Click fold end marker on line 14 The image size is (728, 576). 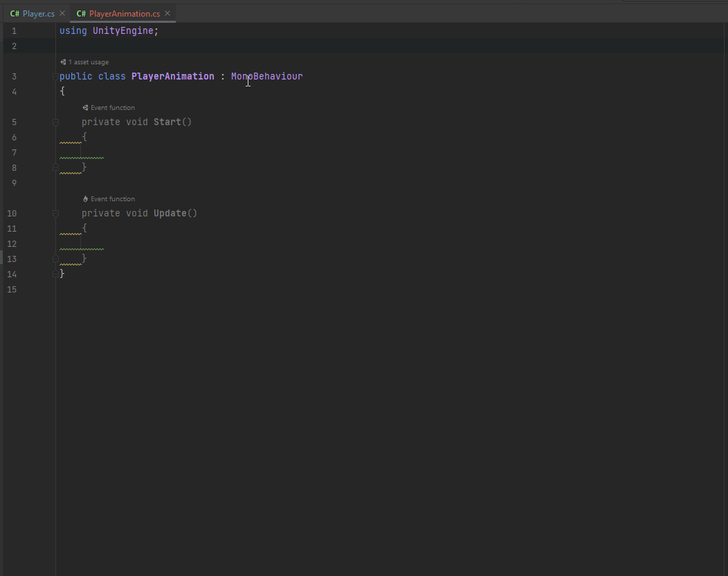coord(56,274)
